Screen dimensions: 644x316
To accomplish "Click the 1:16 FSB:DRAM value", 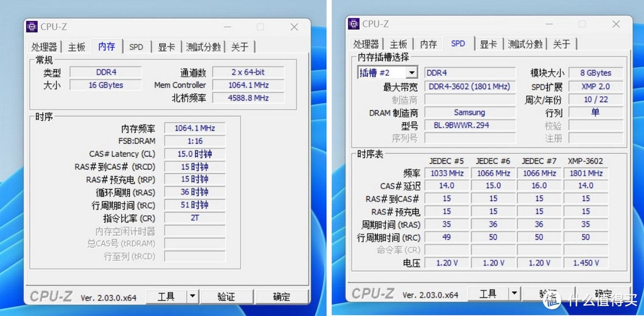I will click(195, 141).
